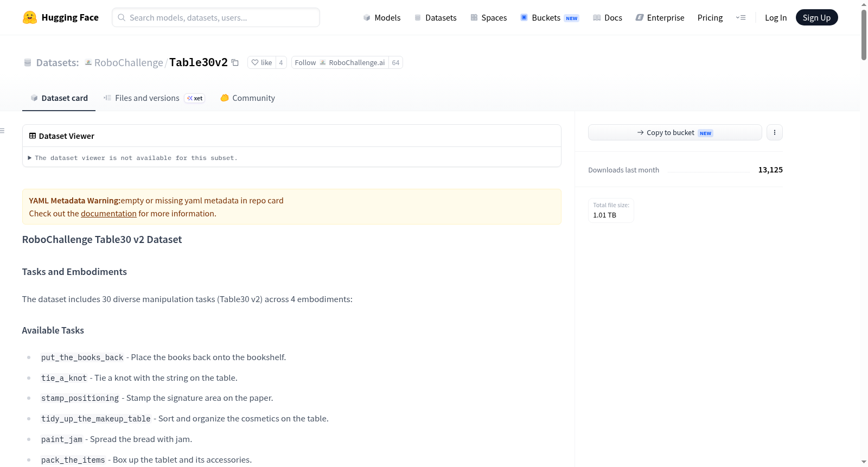868x467 pixels.
Task: Click the stamp_positioning task name
Action: pos(80,398)
